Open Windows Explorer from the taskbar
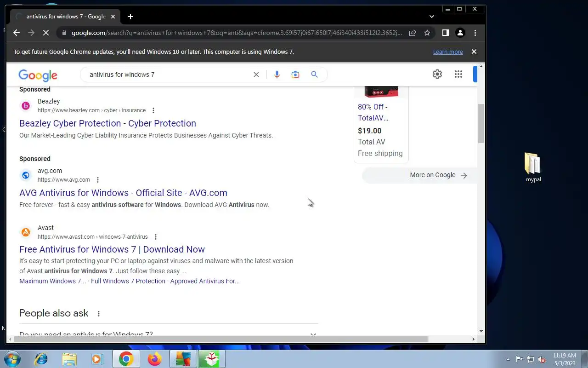588x368 pixels. click(69, 359)
